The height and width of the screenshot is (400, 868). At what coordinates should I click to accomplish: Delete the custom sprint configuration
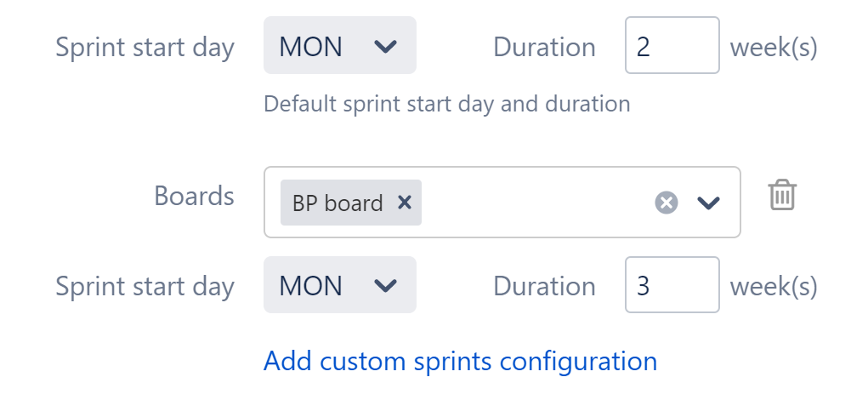(782, 196)
